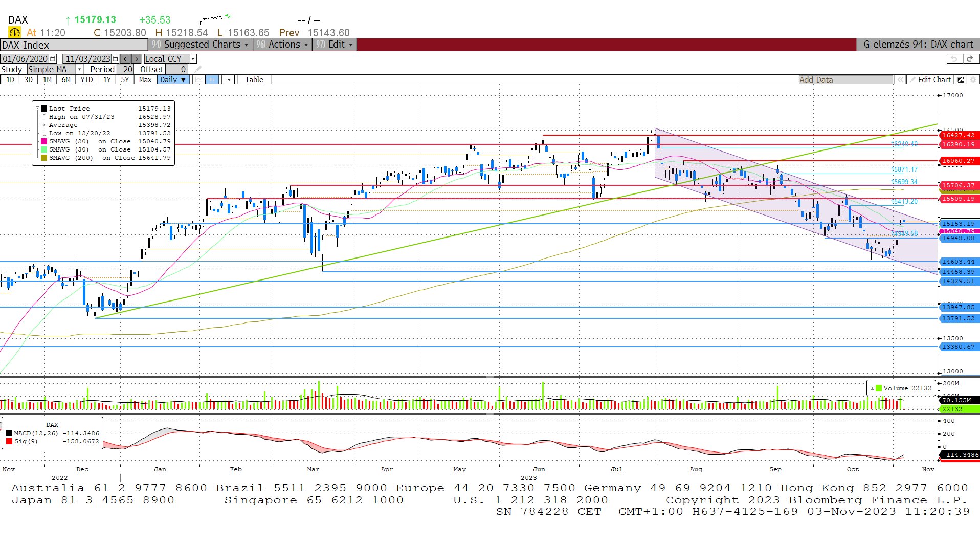Image resolution: width=980 pixels, height=538 pixels.
Task: Open the Daily periodicity dropdown
Action: point(173,79)
